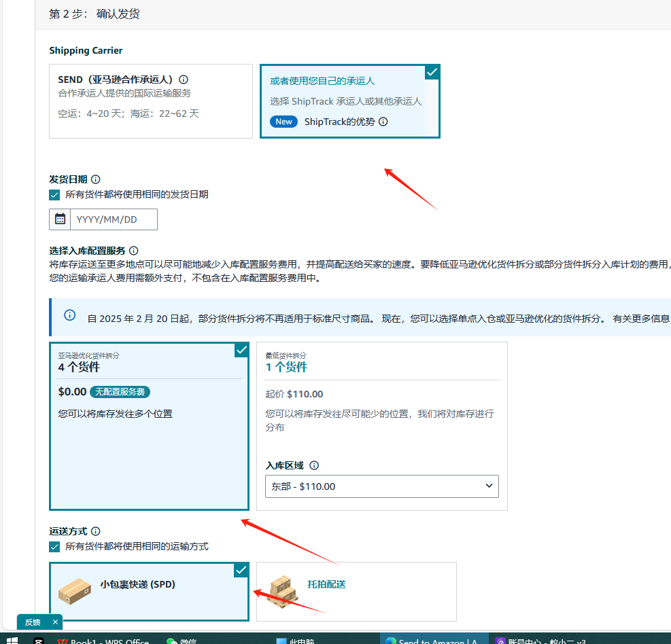671x644 pixels.
Task: Open the 发货日期 info icon
Action: [95, 179]
